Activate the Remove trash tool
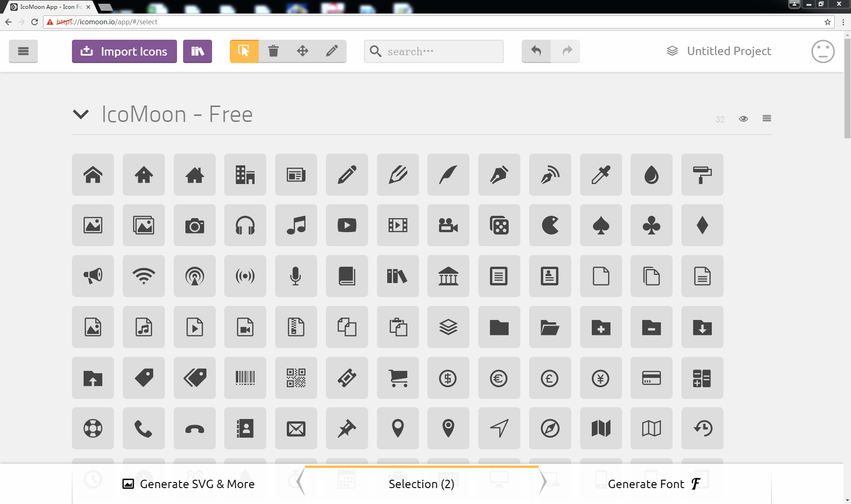The image size is (851, 504). (273, 51)
